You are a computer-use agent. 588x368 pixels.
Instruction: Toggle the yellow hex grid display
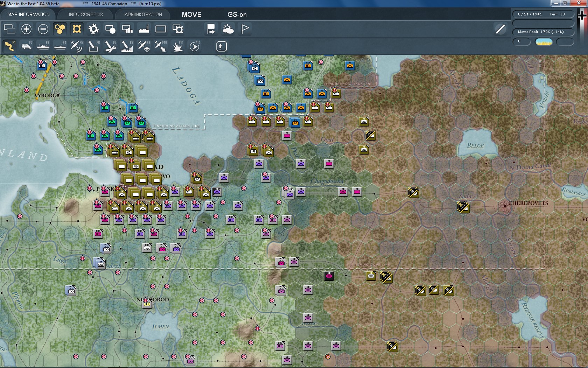pyautogui.click(x=60, y=29)
